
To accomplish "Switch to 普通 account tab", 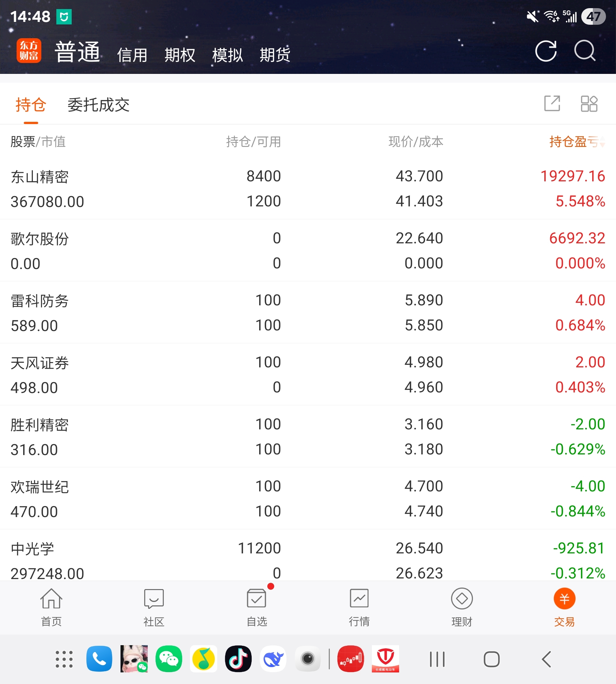I will pyautogui.click(x=78, y=52).
